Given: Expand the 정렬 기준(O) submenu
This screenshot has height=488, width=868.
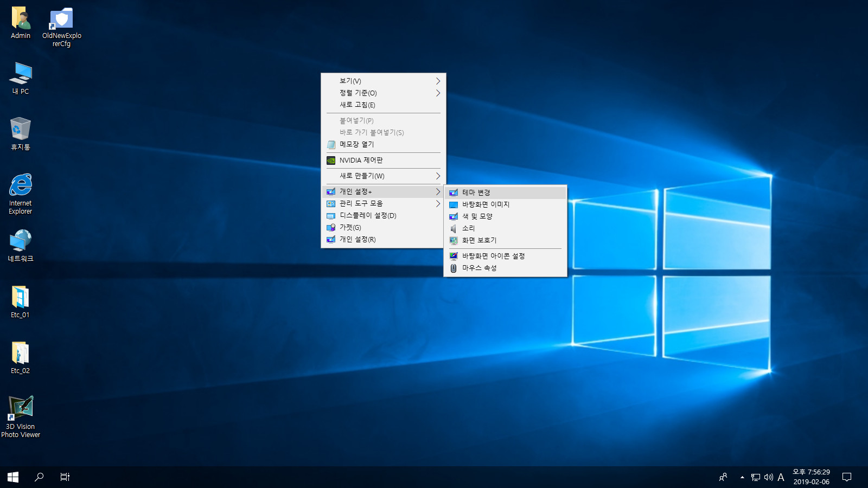Looking at the screenshot, I should pos(384,93).
